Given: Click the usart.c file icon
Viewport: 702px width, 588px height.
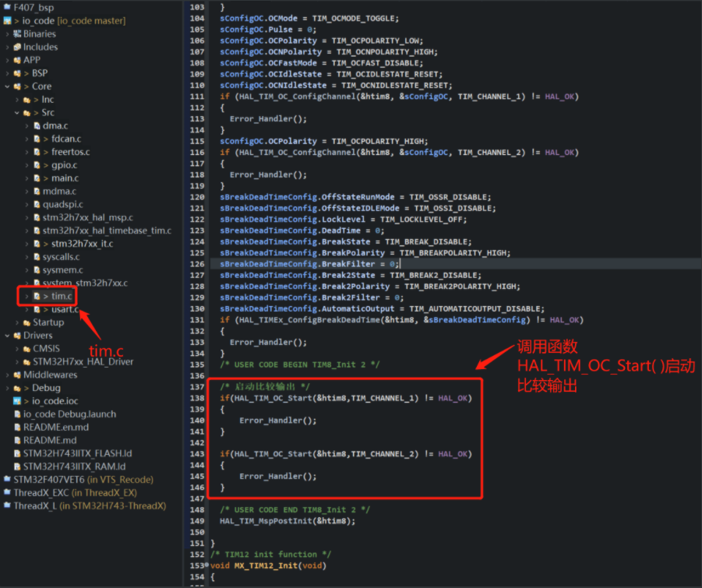Looking at the screenshot, I should [x=37, y=310].
